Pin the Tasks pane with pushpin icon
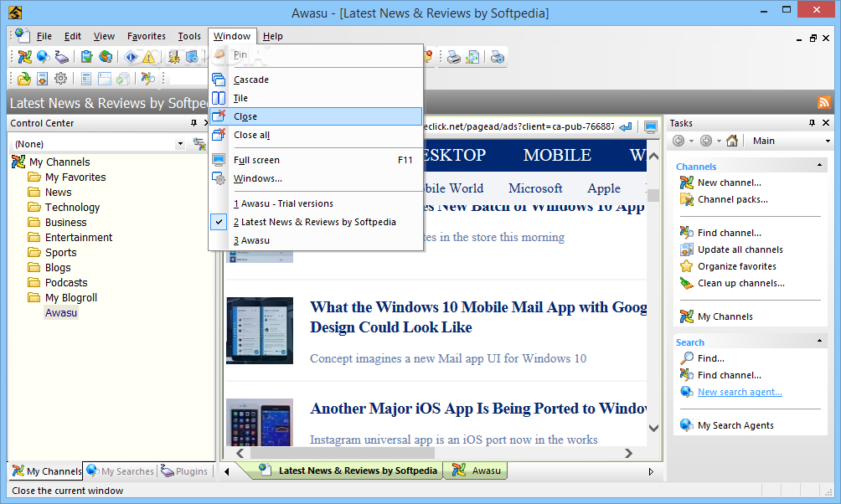This screenshot has height=504, width=841. pos(812,123)
